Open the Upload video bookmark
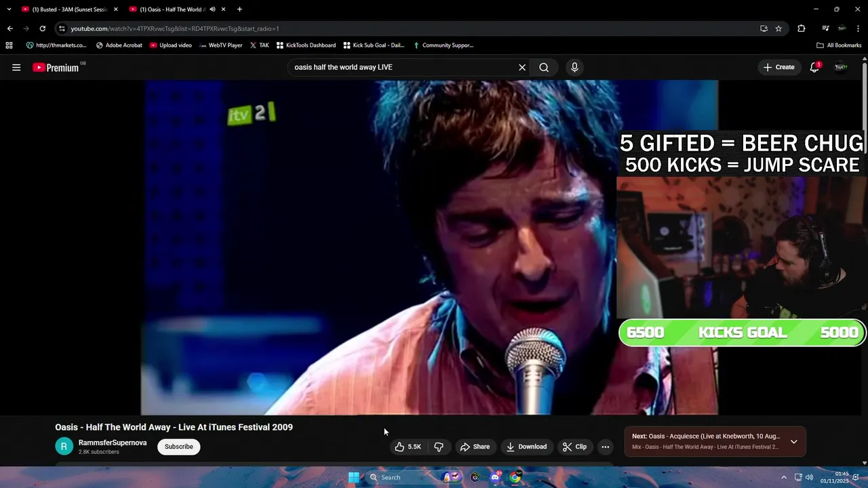Viewport: 868px width, 488px height. [171, 45]
